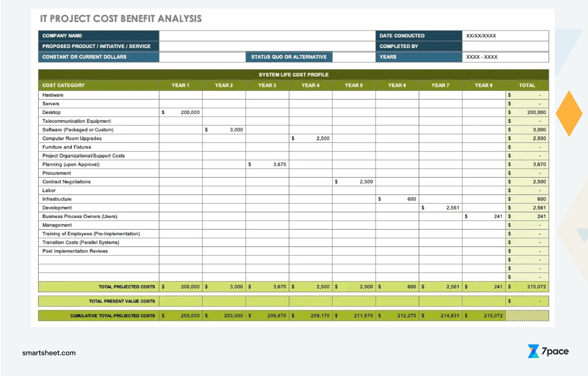Click Training of Employees (Pre-Implementation) label
The width and height of the screenshot is (588, 376).
pyautogui.click(x=91, y=234)
